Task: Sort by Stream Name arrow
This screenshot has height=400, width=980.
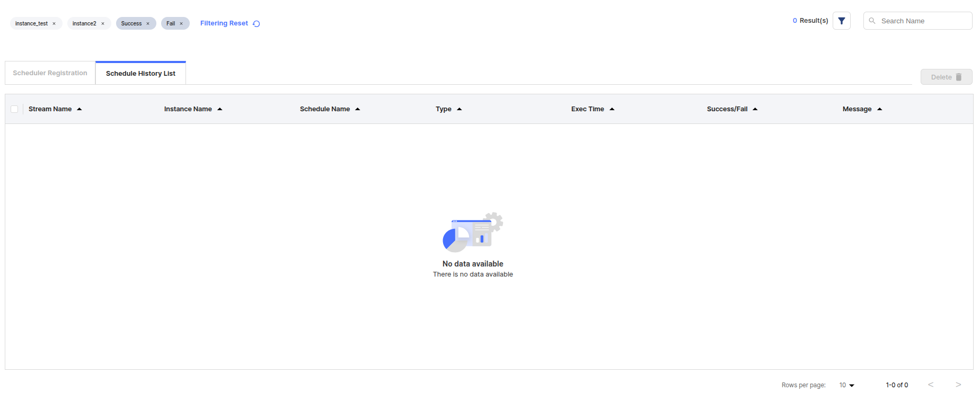Action: 80,109
